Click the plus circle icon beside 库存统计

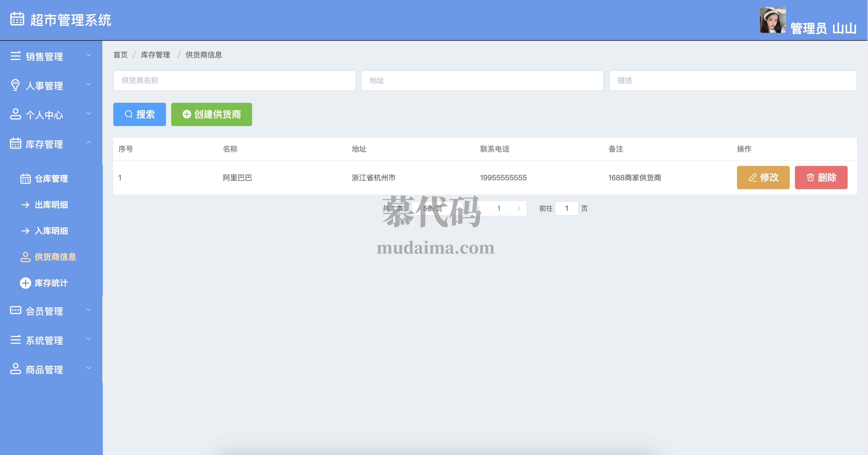25,283
